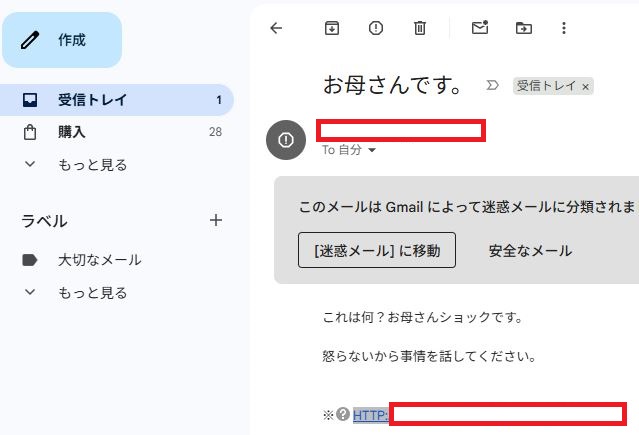
Task: Remove the 受信トレイ label tag
Action: point(586,87)
